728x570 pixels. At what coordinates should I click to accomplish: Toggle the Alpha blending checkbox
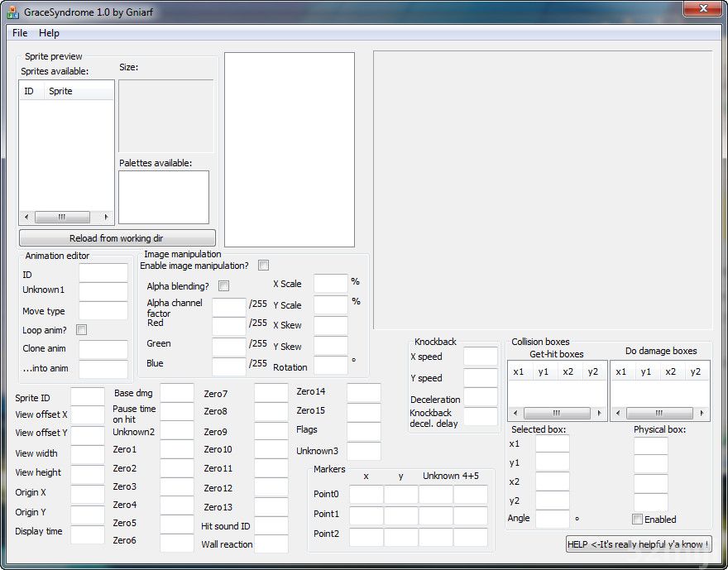pos(223,285)
